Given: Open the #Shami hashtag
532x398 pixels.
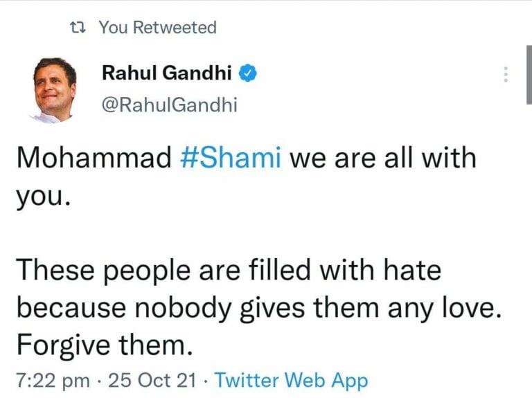Looking at the screenshot, I should (231, 159).
